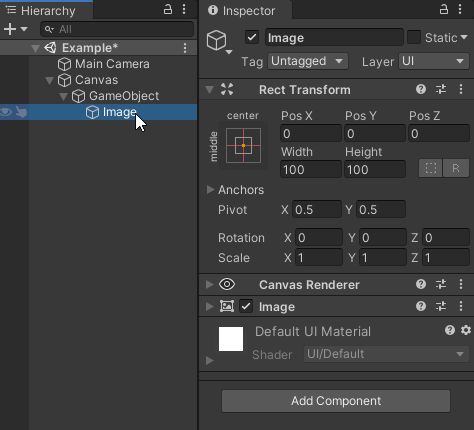Open Inspector panel options menu
Viewport: 474px width, 430px height.
(x=460, y=9)
